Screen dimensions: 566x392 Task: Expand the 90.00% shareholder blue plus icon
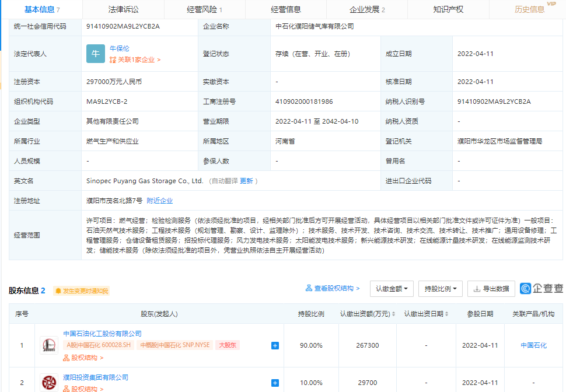(275, 345)
